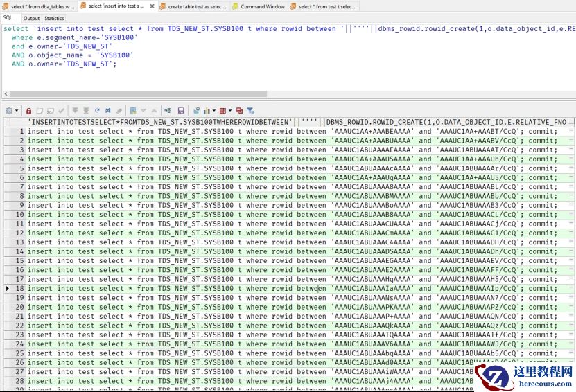This screenshot has width=576, height=392.
Task: Switch to the Command Window tab
Action: (x=259, y=6)
